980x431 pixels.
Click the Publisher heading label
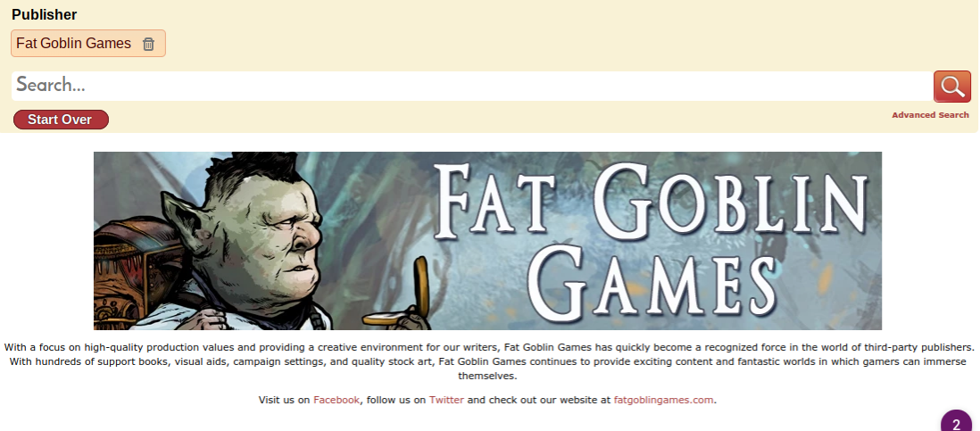(x=45, y=14)
